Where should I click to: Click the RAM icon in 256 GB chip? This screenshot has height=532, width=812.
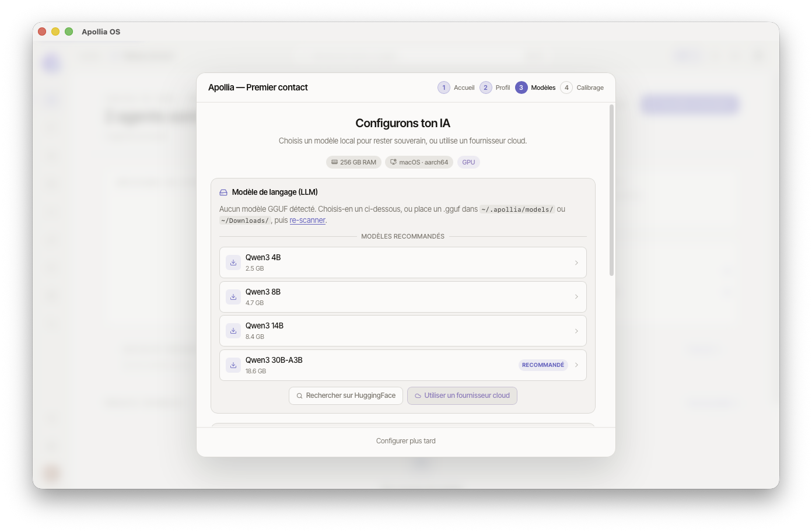(334, 162)
